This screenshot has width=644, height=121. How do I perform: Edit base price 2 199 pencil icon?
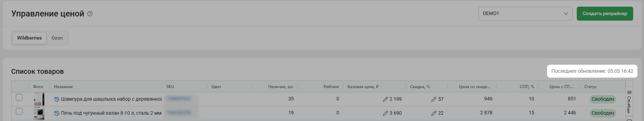[385, 99]
